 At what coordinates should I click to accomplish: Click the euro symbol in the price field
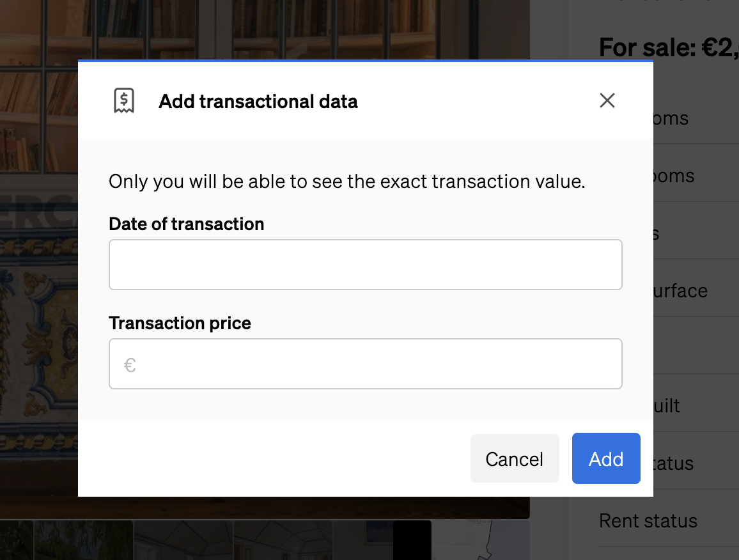click(x=130, y=364)
